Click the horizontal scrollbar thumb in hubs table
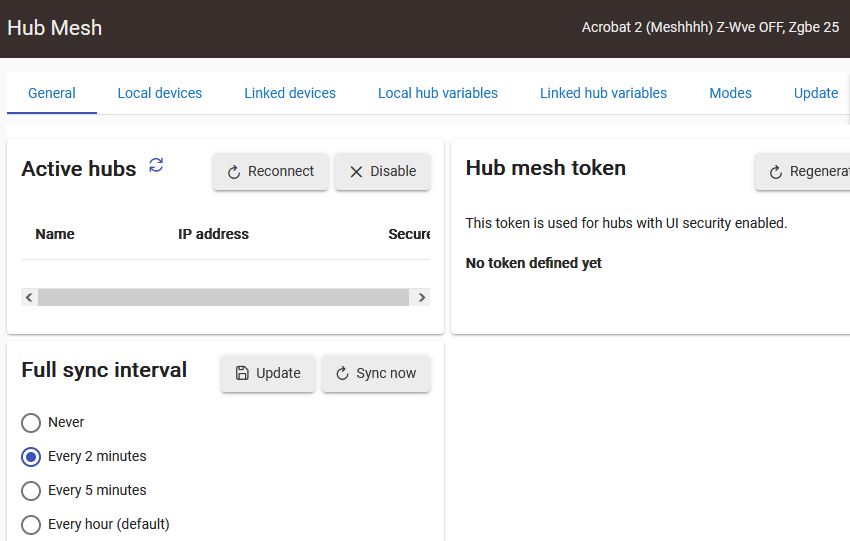This screenshot has height=541, width=850. click(223, 297)
